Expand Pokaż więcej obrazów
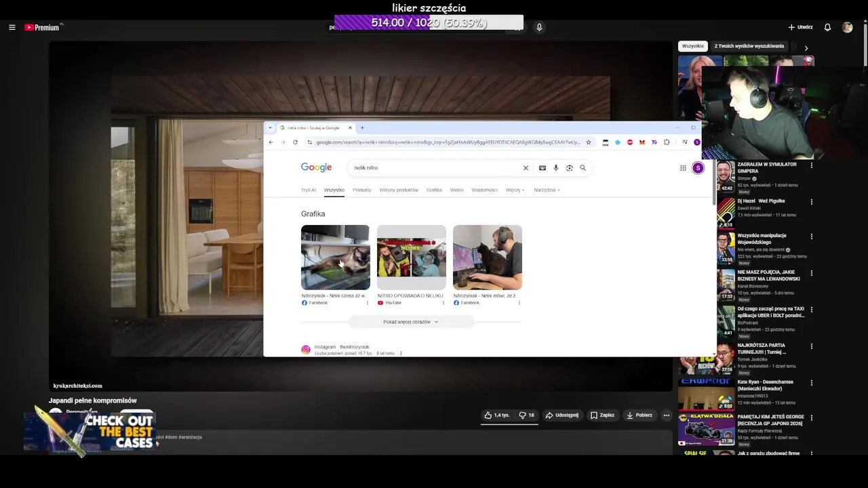The height and width of the screenshot is (488, 868). 411,322
